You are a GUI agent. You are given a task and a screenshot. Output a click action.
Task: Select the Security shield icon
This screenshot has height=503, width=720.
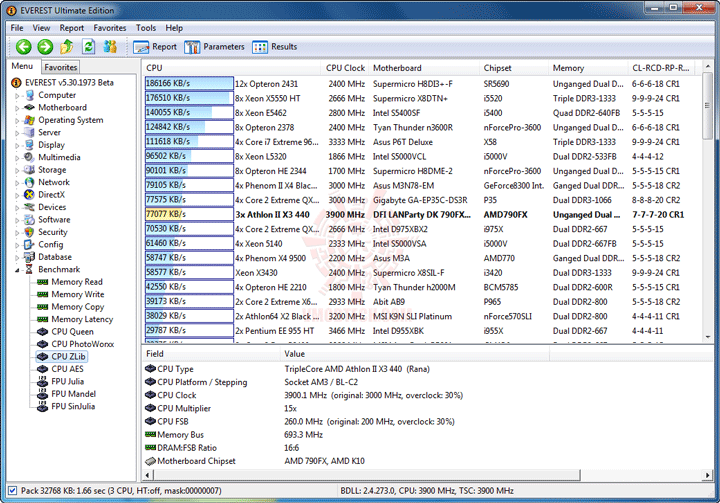tap(30, 232)
